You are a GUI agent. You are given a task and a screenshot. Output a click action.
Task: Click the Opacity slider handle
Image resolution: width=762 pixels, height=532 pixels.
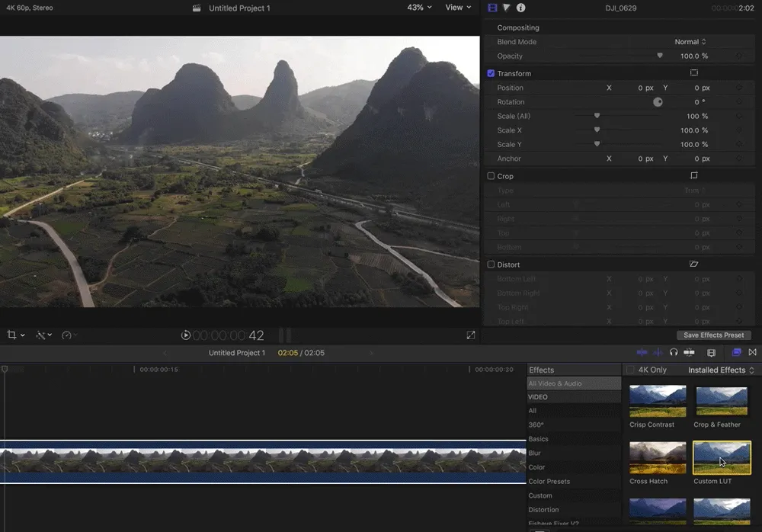click(x=659, y=56)
